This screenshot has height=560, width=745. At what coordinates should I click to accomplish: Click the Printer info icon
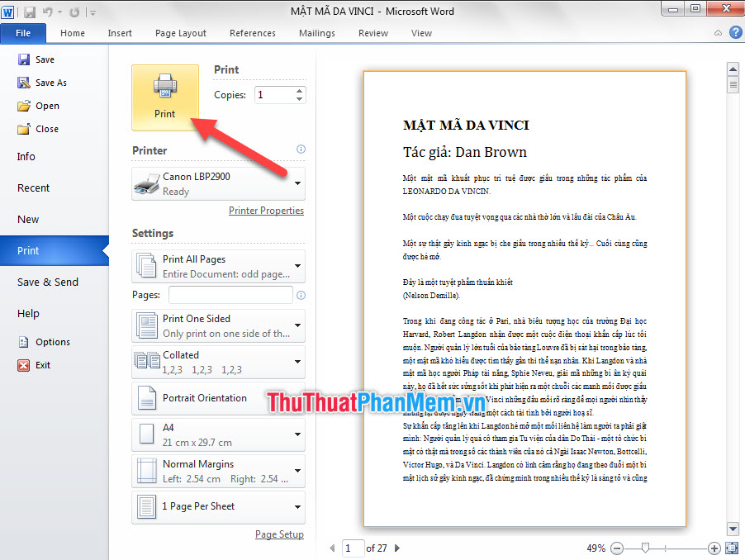click(x=301, y=149)
